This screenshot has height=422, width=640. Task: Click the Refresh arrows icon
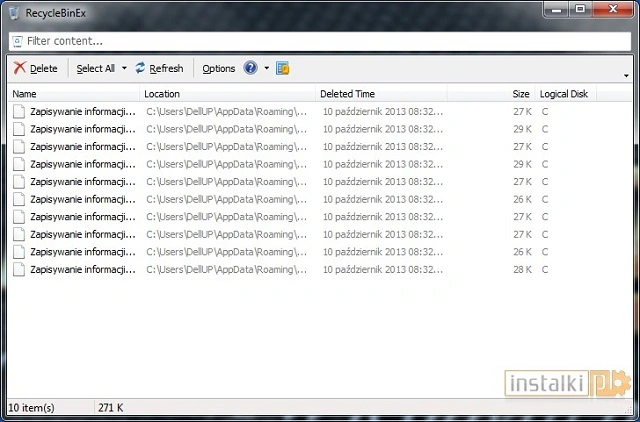[x=141, y=68]
